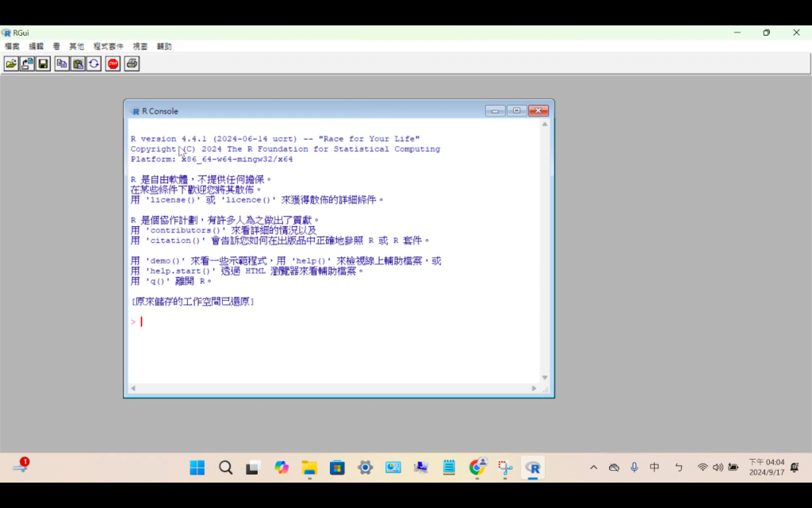Open the widgets icon with red badge

21,465
